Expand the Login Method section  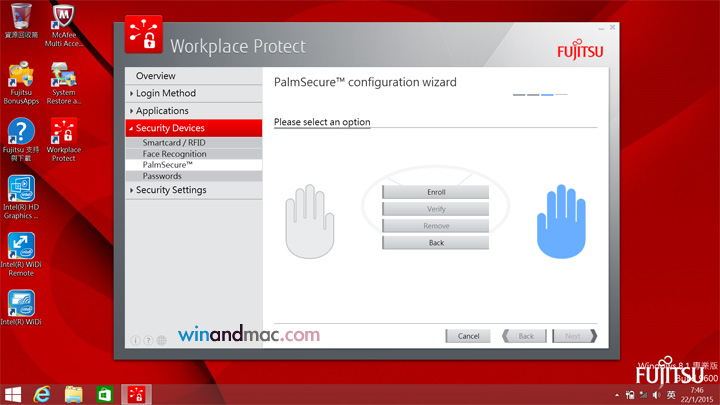click(x=194, y=93)
